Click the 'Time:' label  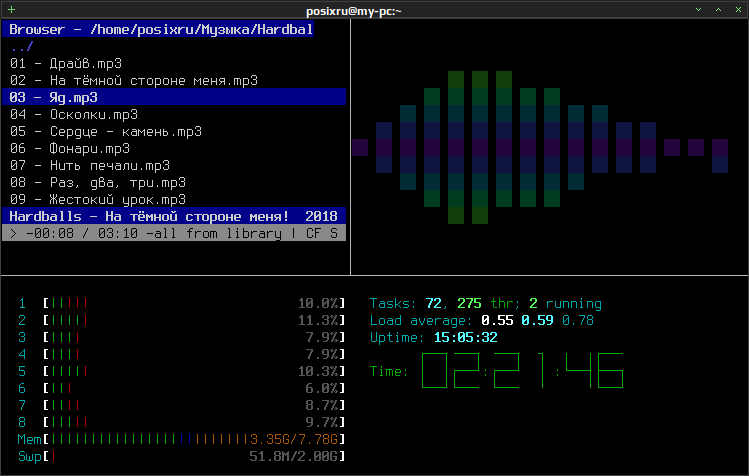(x=389, y=371)
